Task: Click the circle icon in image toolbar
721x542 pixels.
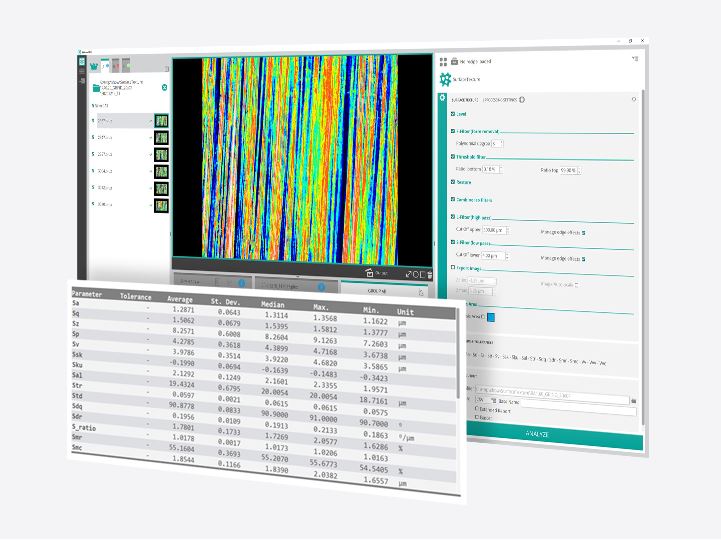Action: pyautogui.click(x=415, y=274)
